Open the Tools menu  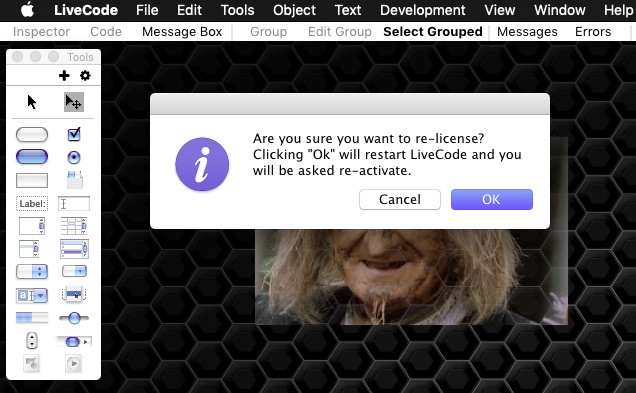[237, 10]
